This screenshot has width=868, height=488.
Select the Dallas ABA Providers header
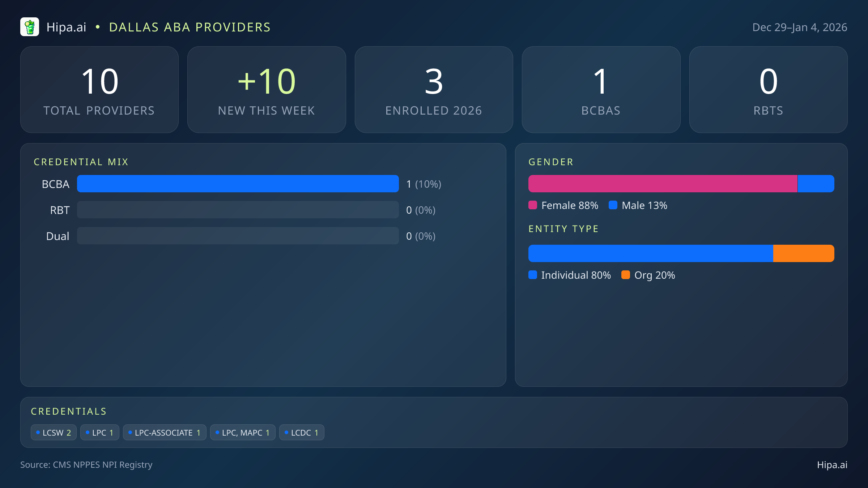pyautogui.click(x=190, y=27)
